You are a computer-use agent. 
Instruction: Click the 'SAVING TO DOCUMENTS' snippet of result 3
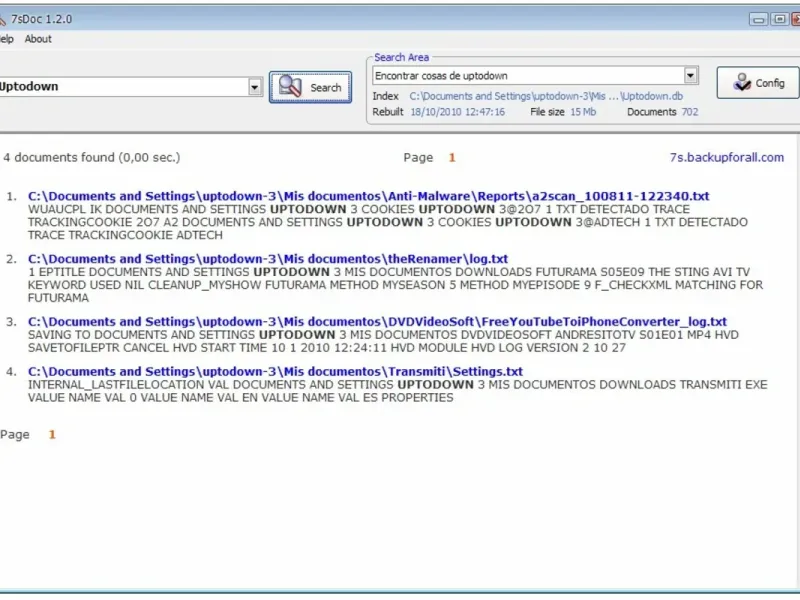click(x=383, y=341)
